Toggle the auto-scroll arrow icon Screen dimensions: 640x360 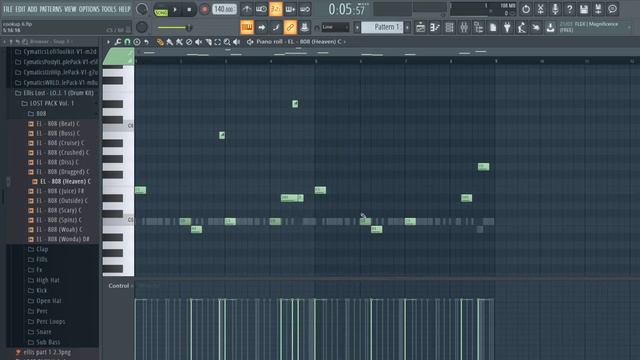pos(261,27)
